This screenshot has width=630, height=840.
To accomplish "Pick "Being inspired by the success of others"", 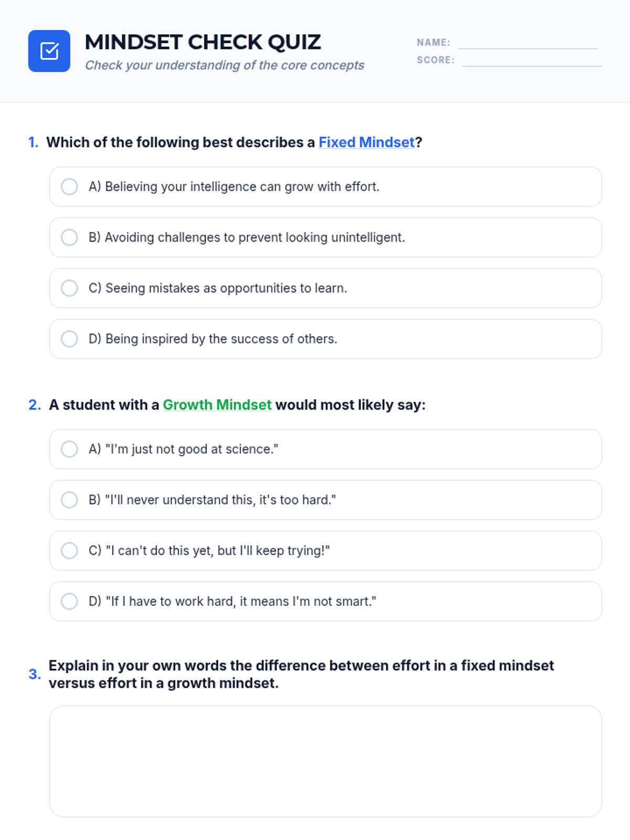I will click(69, 339).
